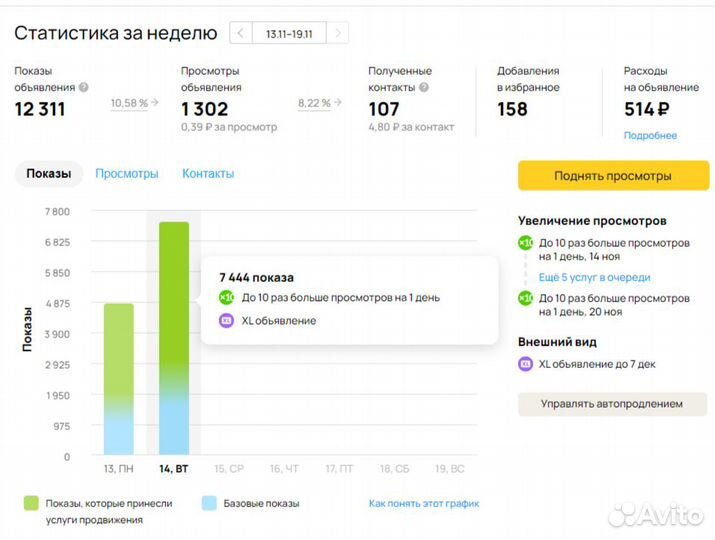Open help icon next to Показы объявления
715x540 pixels.
pyautogui.click(x=83, y=87)
